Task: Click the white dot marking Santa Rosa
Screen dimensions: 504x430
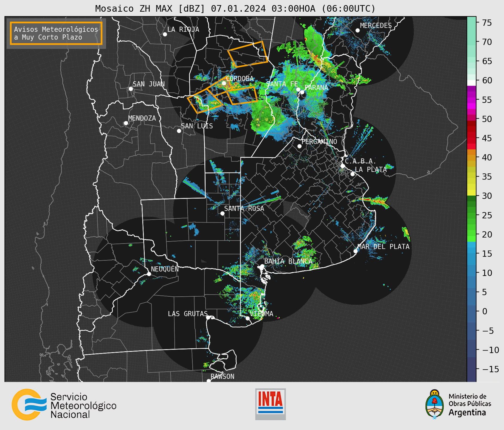Action: (x=222, y=213)
